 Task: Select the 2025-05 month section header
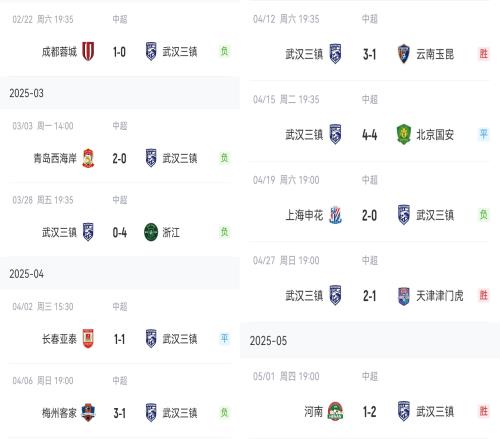click(370, 340)
